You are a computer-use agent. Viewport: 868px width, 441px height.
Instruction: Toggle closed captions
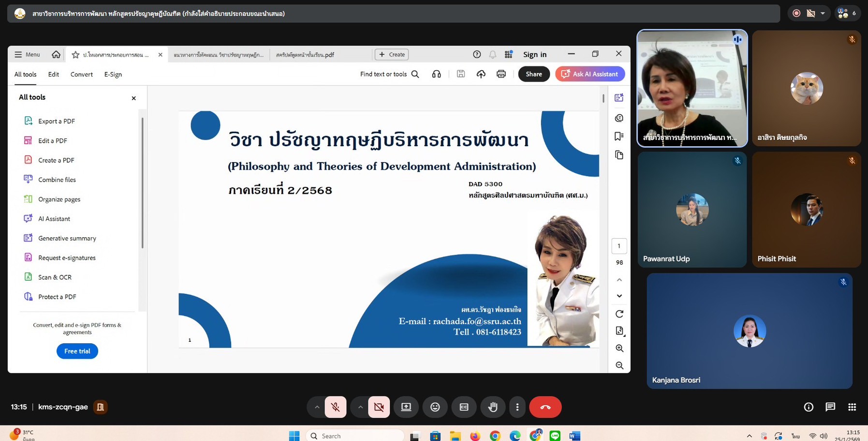click(x=464, y=407)
